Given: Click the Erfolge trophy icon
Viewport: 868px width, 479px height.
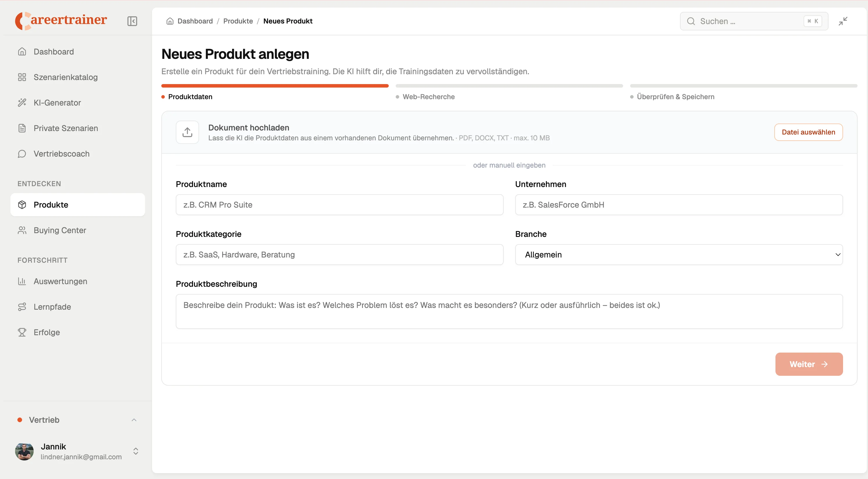Looking at the screenshot, I should pyautogui.click(x=22, y=333).
